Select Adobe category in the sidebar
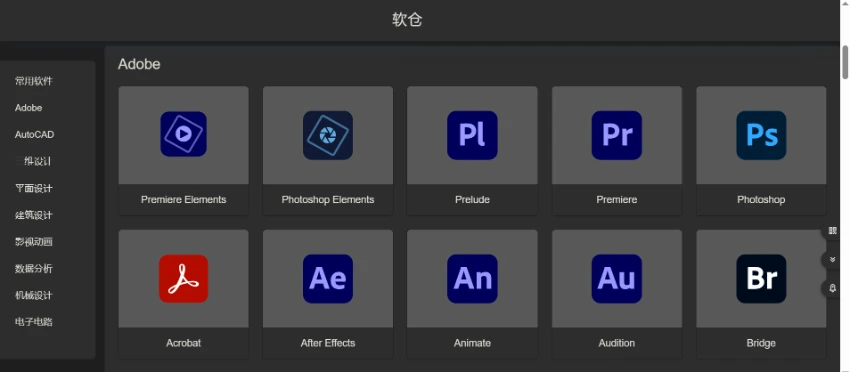 pos(28,108)
